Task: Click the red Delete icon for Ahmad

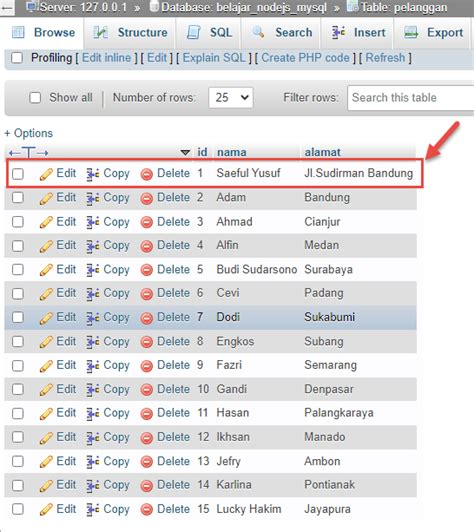Action: tap(147, 223)
